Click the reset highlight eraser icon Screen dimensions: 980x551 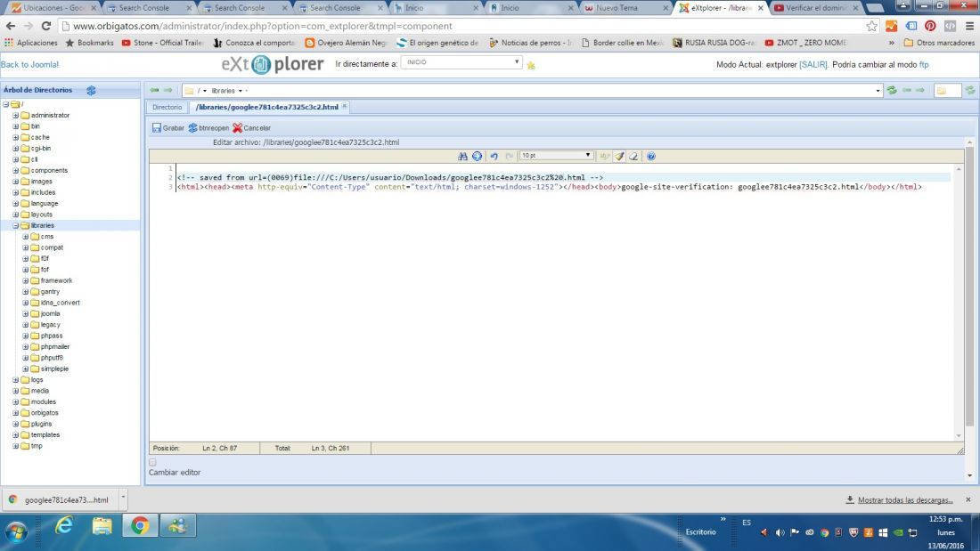pyautogui.click(x=633, y=156)
